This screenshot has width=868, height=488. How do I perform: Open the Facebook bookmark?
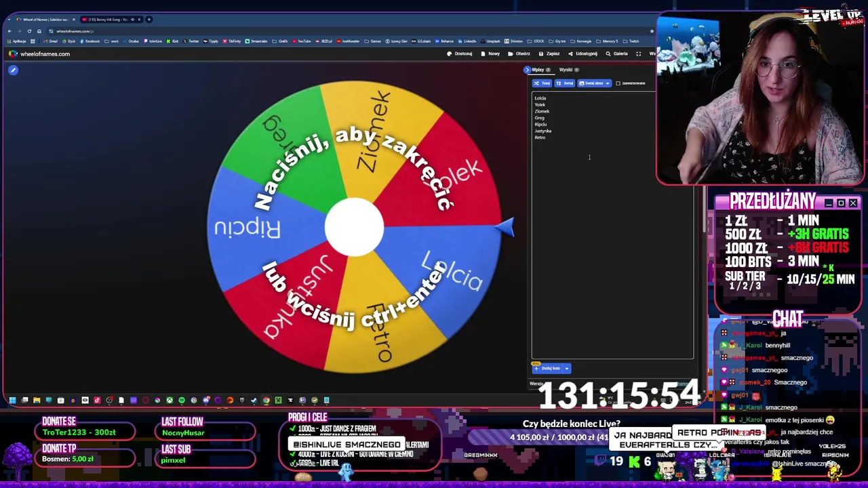[x=90, y=41]
